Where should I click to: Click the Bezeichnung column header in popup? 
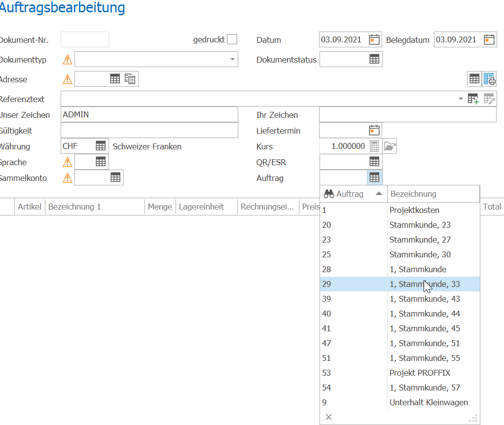pyautogui.click(x=433, y=194)
